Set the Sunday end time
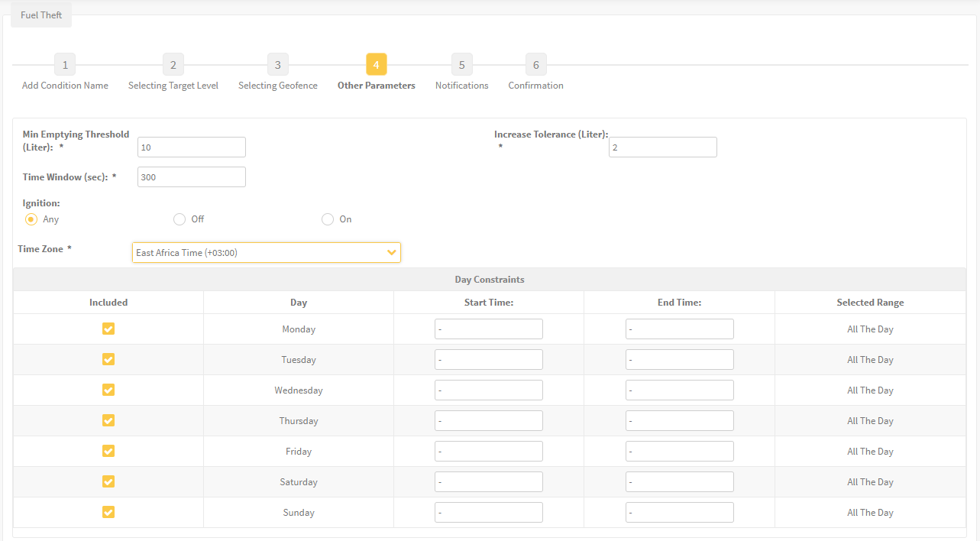980x541 pixels. coord(680,513)
